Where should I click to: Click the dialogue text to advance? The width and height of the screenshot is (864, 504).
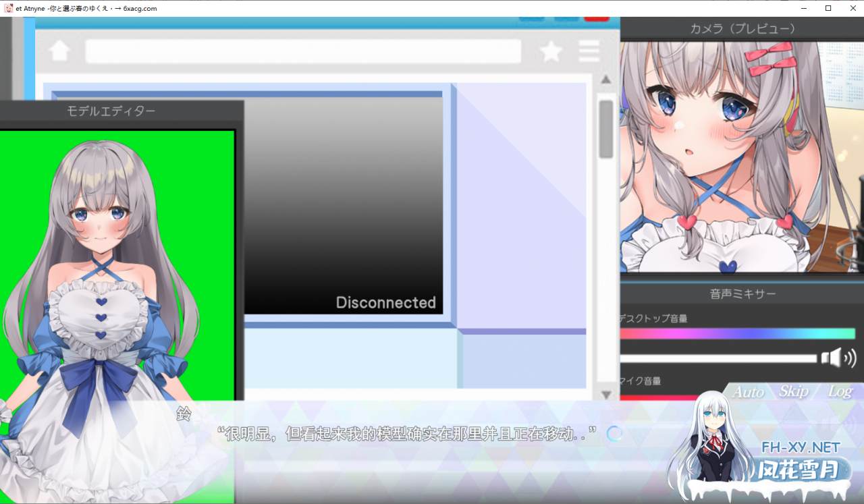pyautogui.click(x=408, y=434)
